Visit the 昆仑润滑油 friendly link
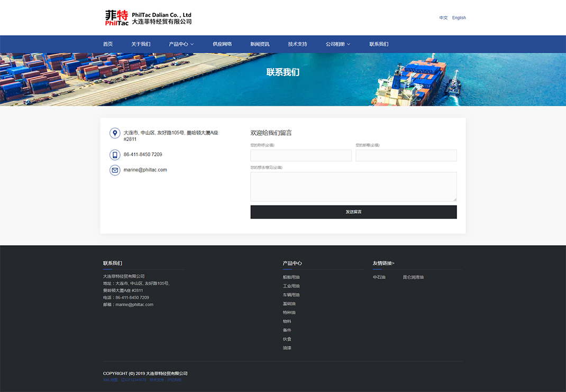 pyautogui.click(x=413, y=277)
